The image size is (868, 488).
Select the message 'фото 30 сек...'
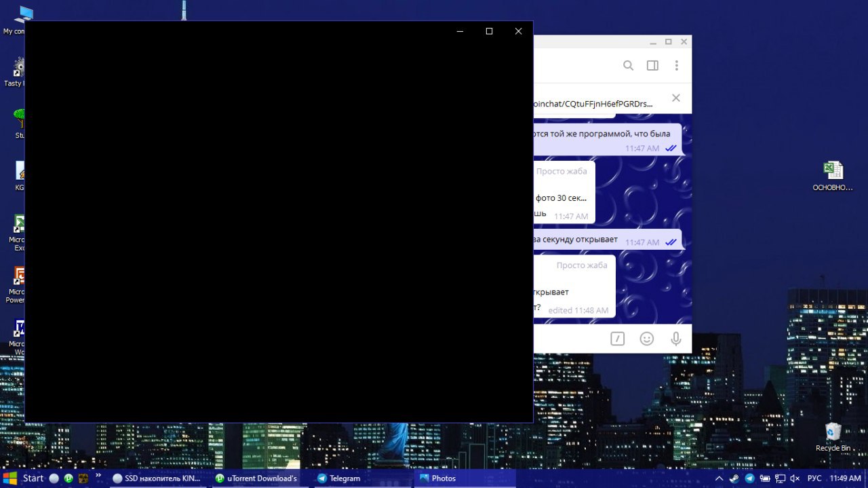pyautogui.click(x=564, y=192)
